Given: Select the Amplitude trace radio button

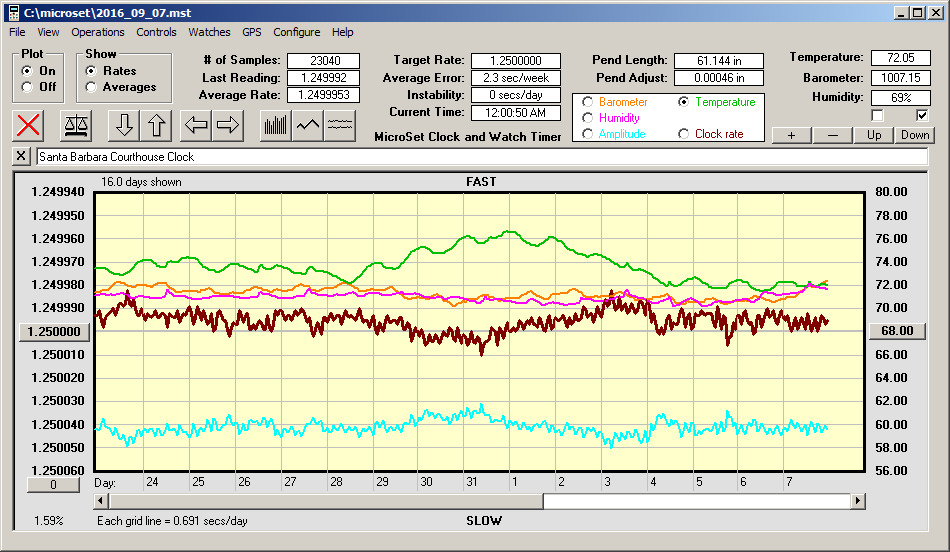Looking at the screenshot, I should [x=587, y=133].
